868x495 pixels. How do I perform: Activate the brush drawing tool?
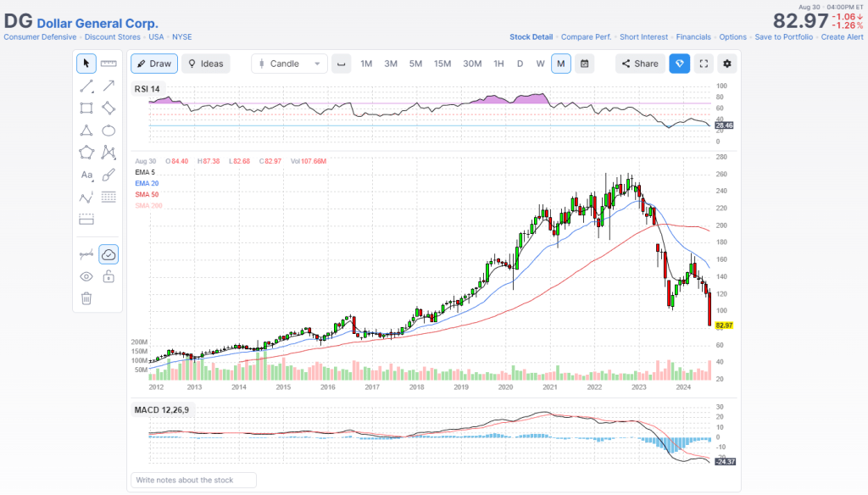[108, 175]
